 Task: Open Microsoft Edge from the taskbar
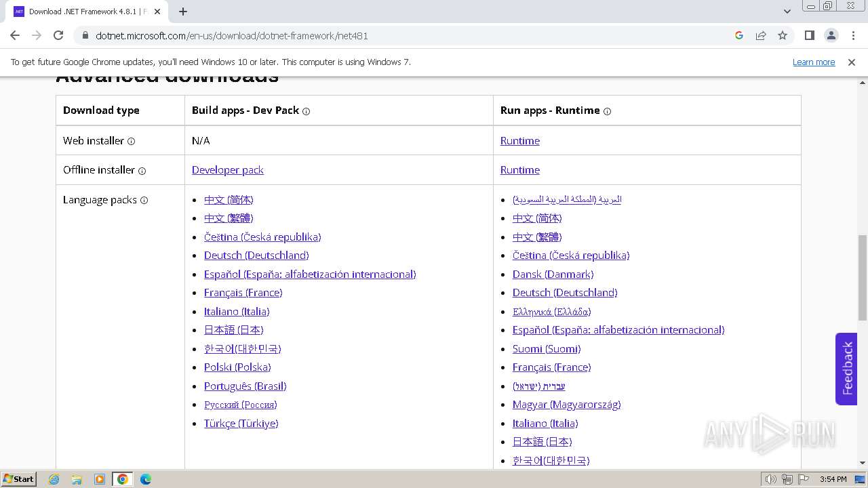[145, 479]
